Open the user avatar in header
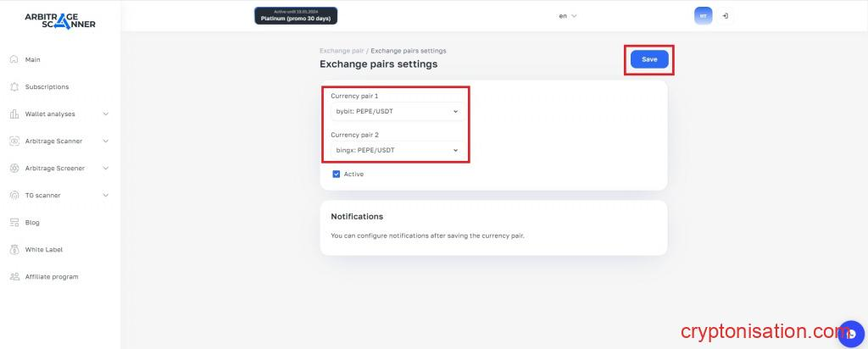The height and width of the screenshot is (349, 868). tap(703, 16)
